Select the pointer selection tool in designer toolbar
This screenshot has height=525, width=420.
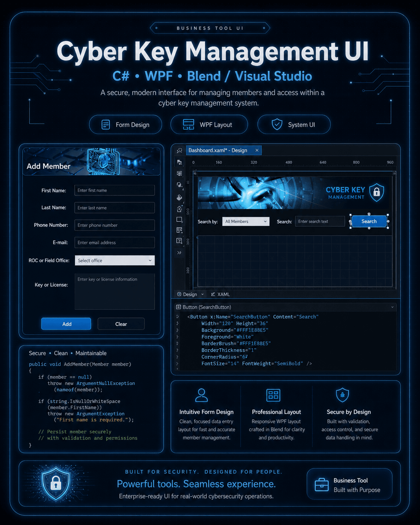pyautogui.click(x=179, y=162)
